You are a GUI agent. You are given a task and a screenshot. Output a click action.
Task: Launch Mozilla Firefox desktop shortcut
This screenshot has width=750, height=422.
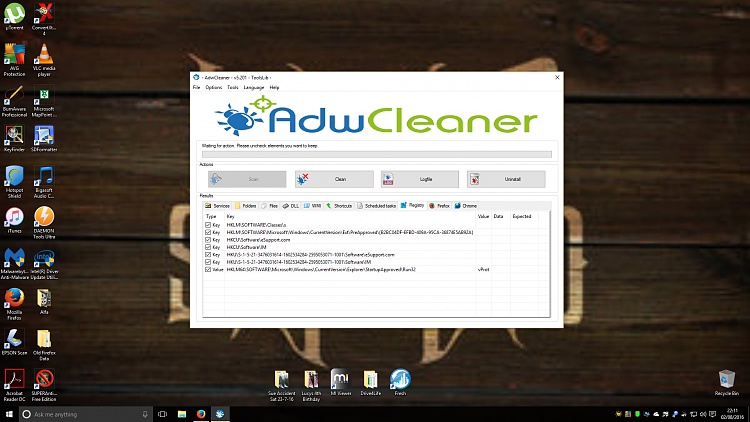click(x=14, y=304)
